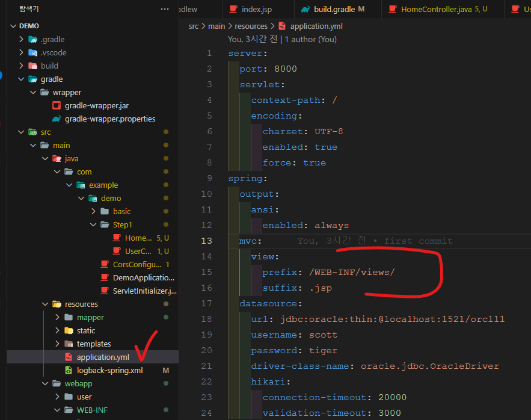Expand the build folder

pos(21,66)
